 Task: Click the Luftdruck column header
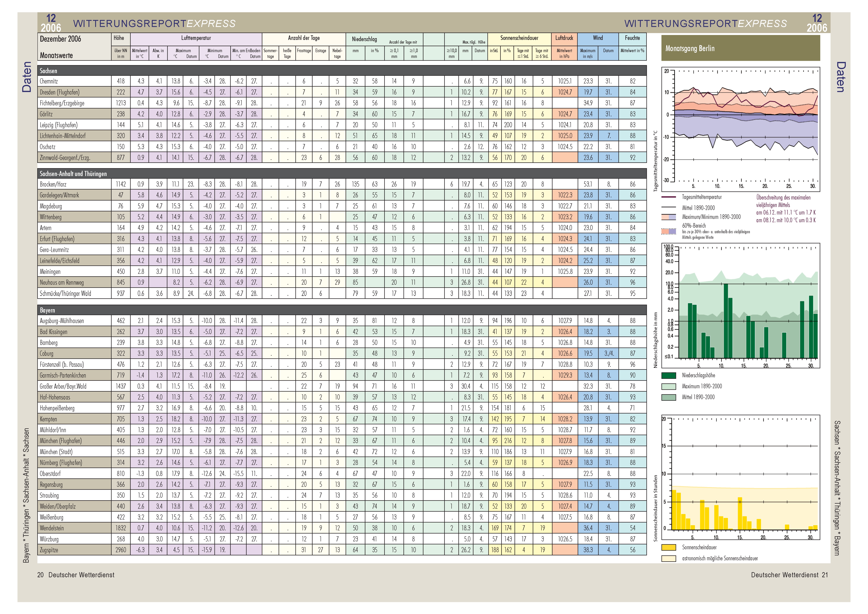click(x=564, y=38)
